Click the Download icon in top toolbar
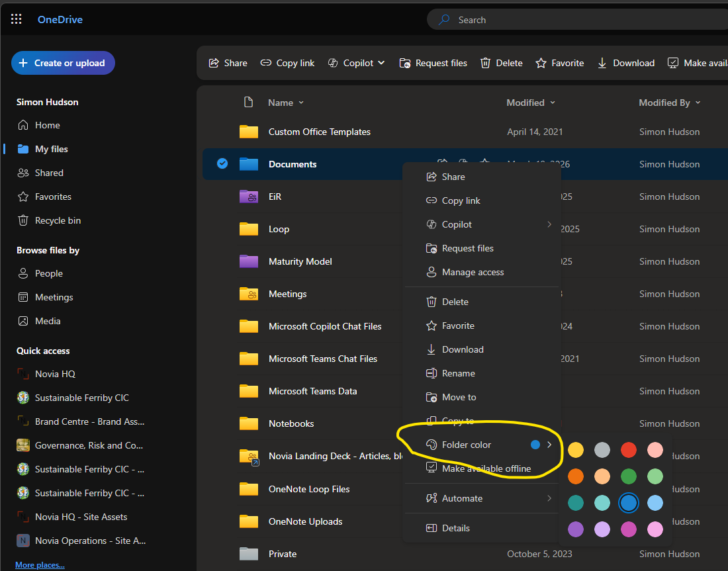 (602, 63)
